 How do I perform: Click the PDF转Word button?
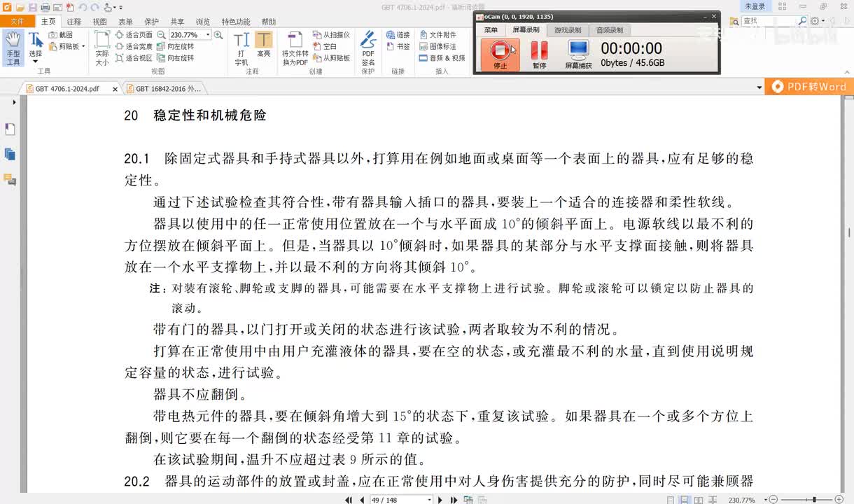point(809,87)
